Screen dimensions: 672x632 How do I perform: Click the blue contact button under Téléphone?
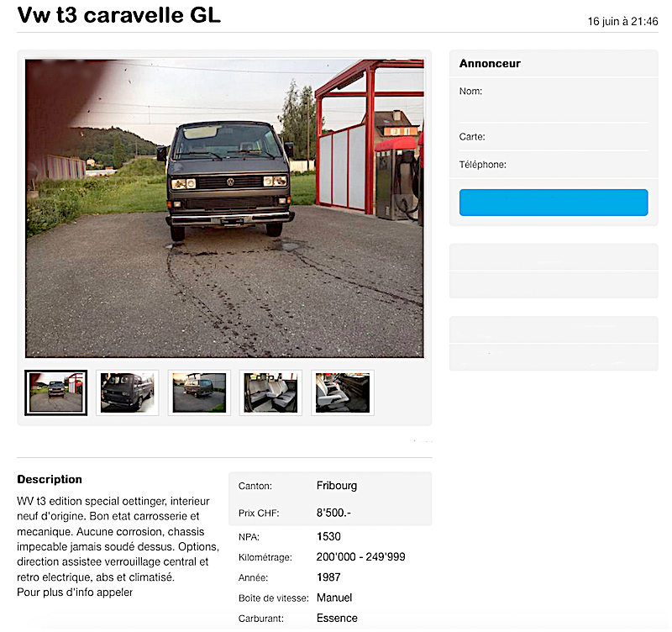(554, 203)
